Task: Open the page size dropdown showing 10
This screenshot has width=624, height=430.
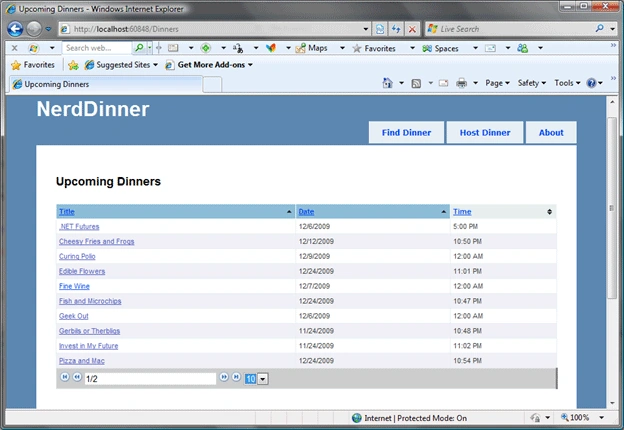Action: (x=263, y=379)
